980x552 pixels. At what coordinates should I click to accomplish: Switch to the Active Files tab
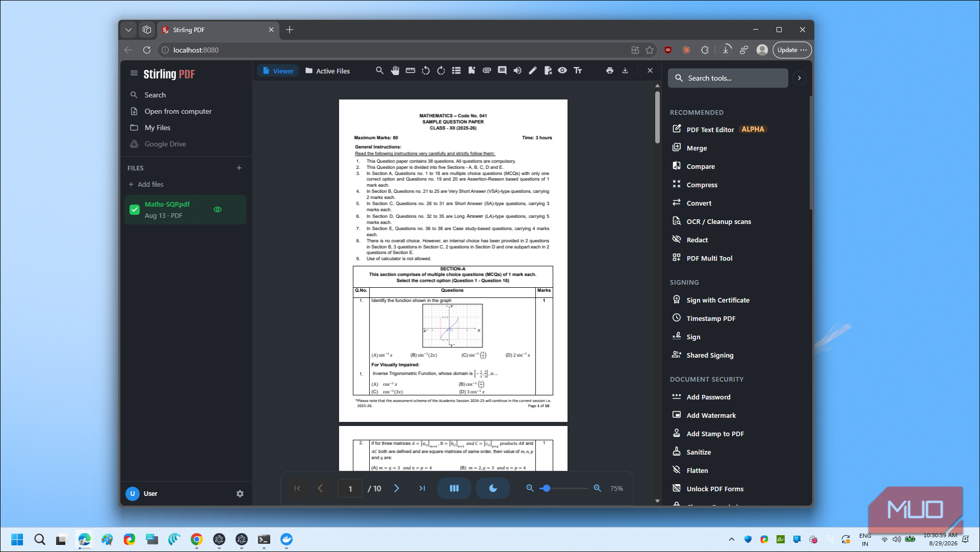tap(328, 71)
